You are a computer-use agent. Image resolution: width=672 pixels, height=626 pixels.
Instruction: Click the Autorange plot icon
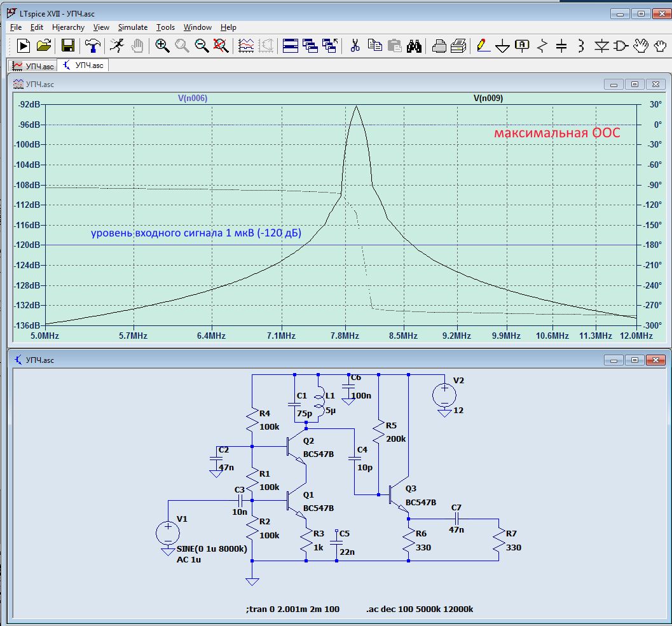pos(246,45)
